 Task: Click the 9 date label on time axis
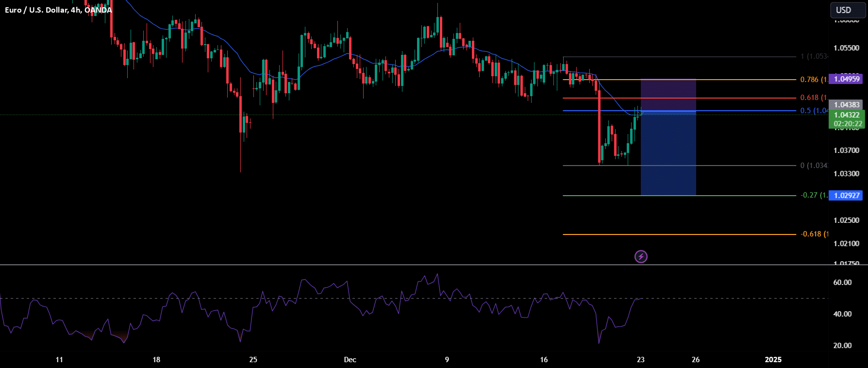click(x=447, y=360)
